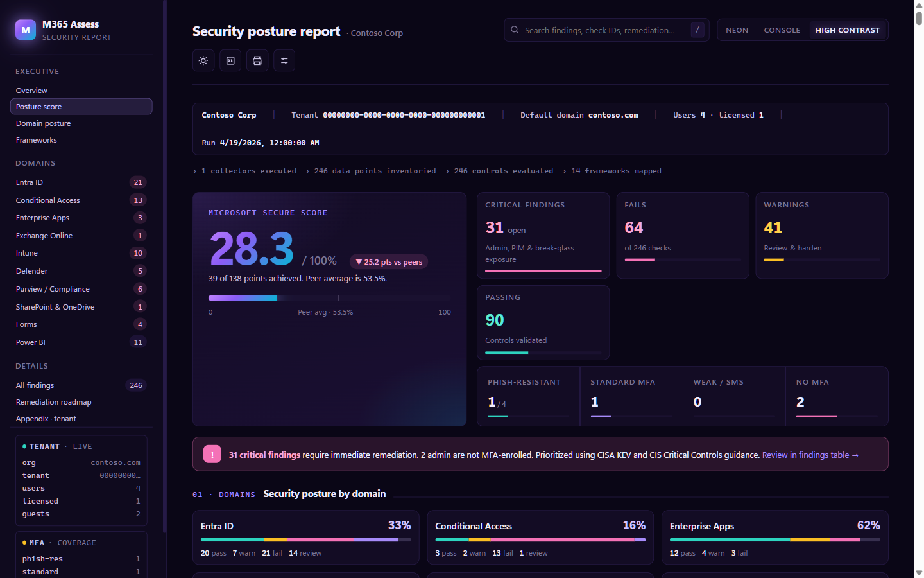Go to SharePoint & OneDrive domain
924x578 pixels.
click(81, 307)
